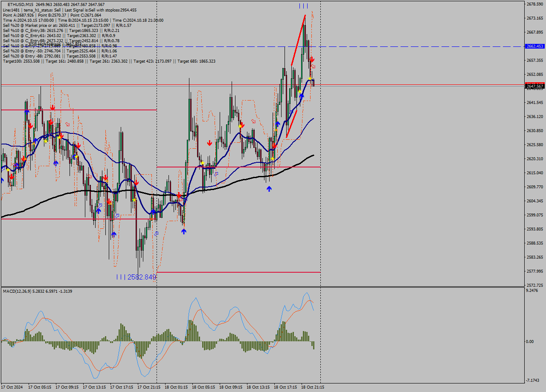Click the current price tag 2647.567
The height and width of the screenshot is (392, 546).
point(535,86)
